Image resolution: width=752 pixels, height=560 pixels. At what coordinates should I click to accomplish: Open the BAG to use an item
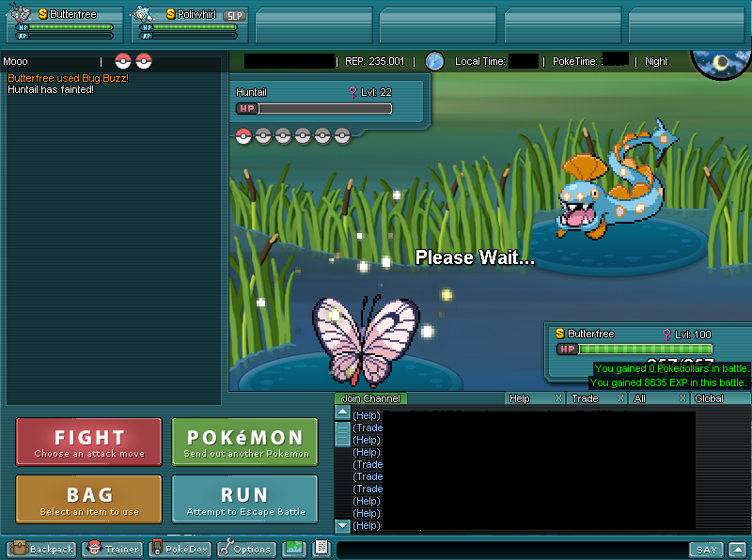click(89, 499)
